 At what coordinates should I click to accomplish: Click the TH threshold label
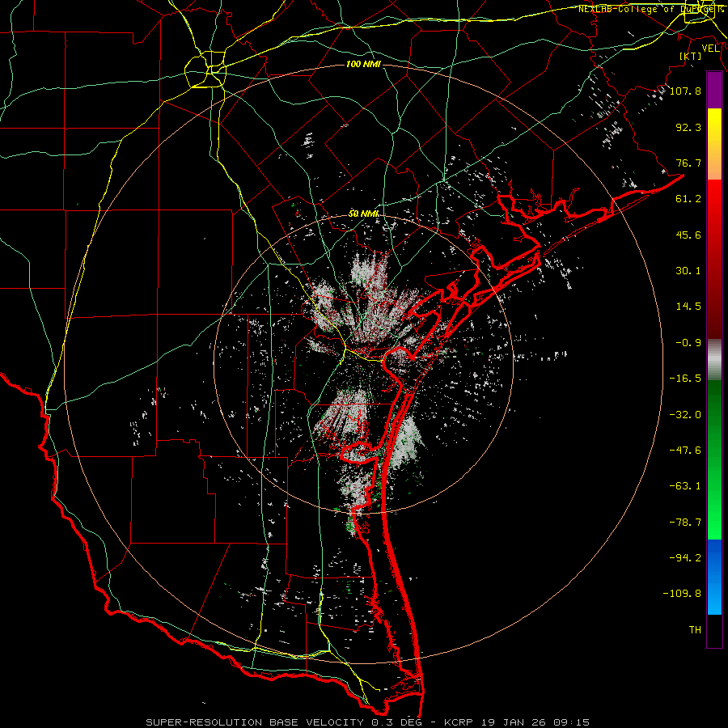pos(695,630)
